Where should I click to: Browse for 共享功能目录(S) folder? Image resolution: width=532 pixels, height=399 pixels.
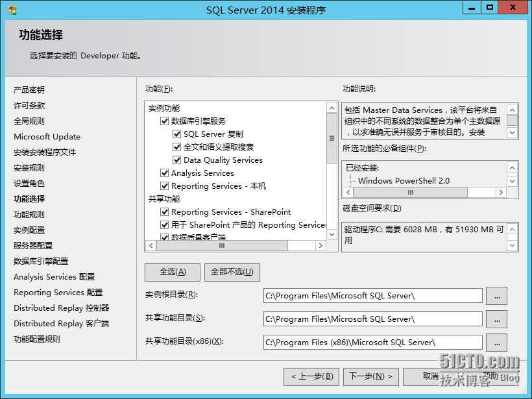pyautogui.click(x=497, y=319)
